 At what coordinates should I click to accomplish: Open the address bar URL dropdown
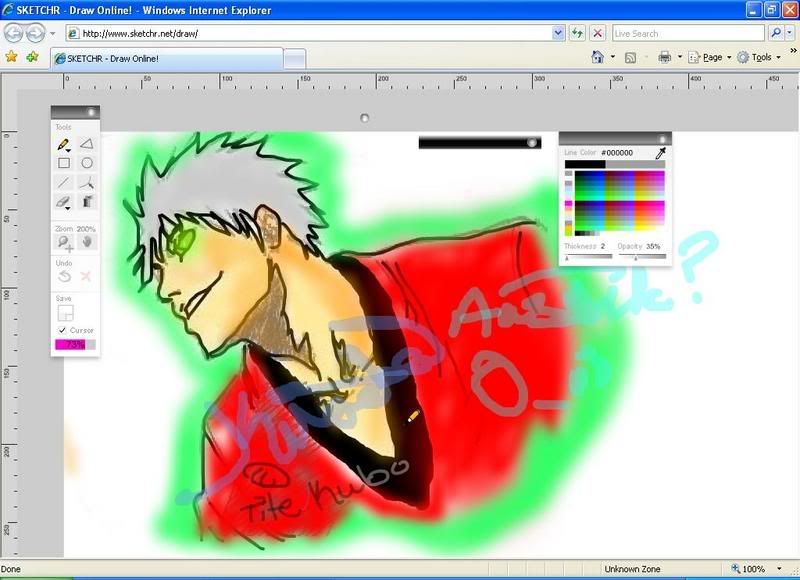pos(558,34)
